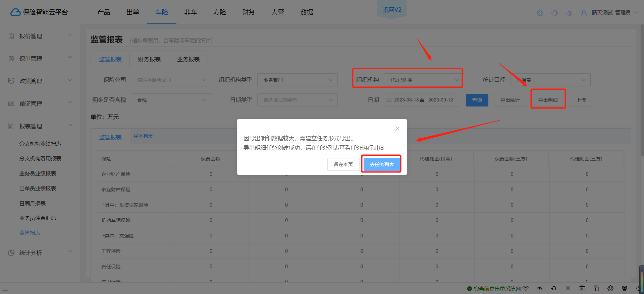Image resolution: width=644 pixels, height=294 pixels.
Task: Click the 导出统计 button
Action: [510, 100]
